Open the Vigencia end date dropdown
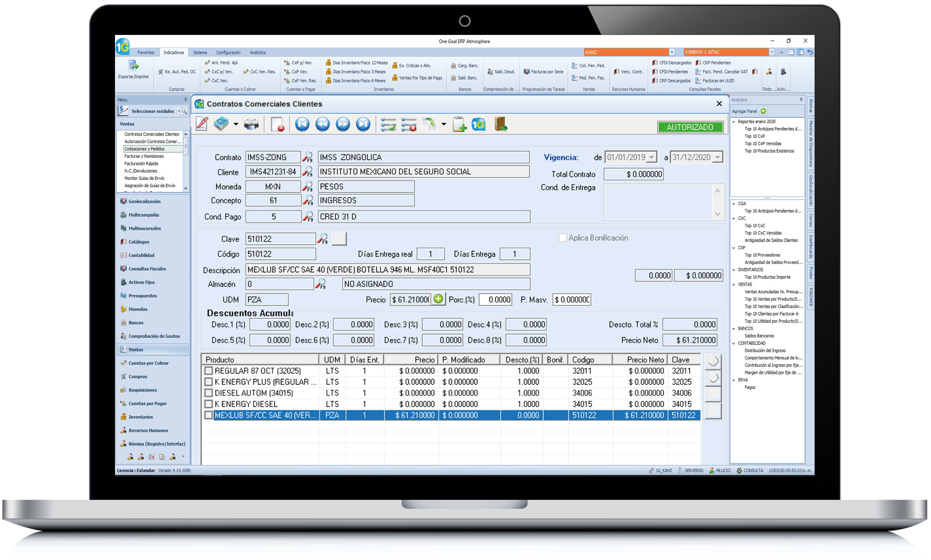 [718, 157]
